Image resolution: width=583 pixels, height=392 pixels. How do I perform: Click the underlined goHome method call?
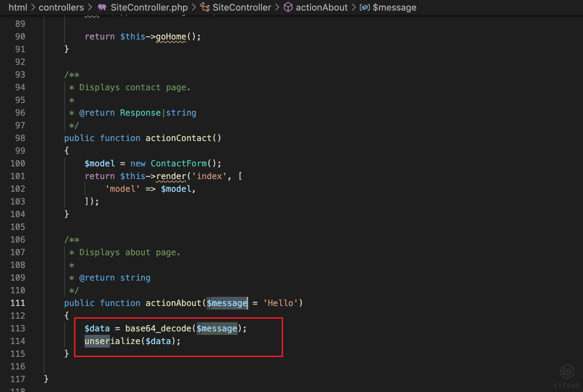coord(171,37)
